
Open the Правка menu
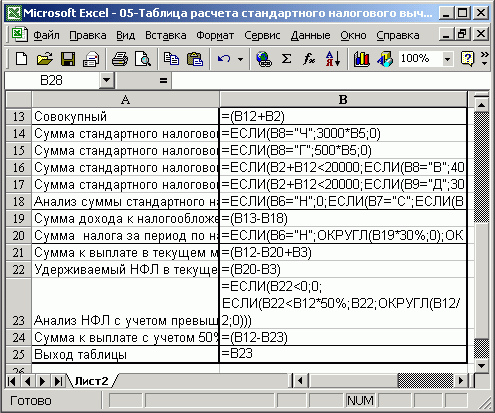(88, 35)
